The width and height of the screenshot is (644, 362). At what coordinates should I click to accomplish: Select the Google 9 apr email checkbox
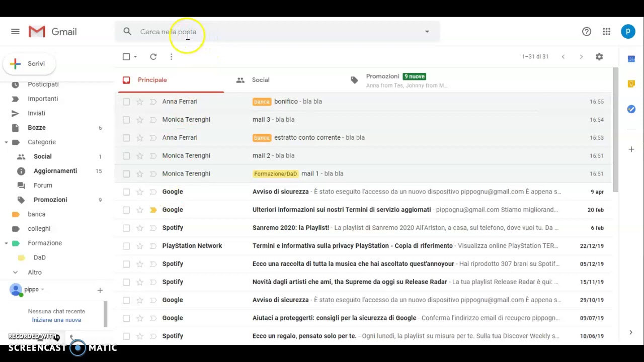126,192
